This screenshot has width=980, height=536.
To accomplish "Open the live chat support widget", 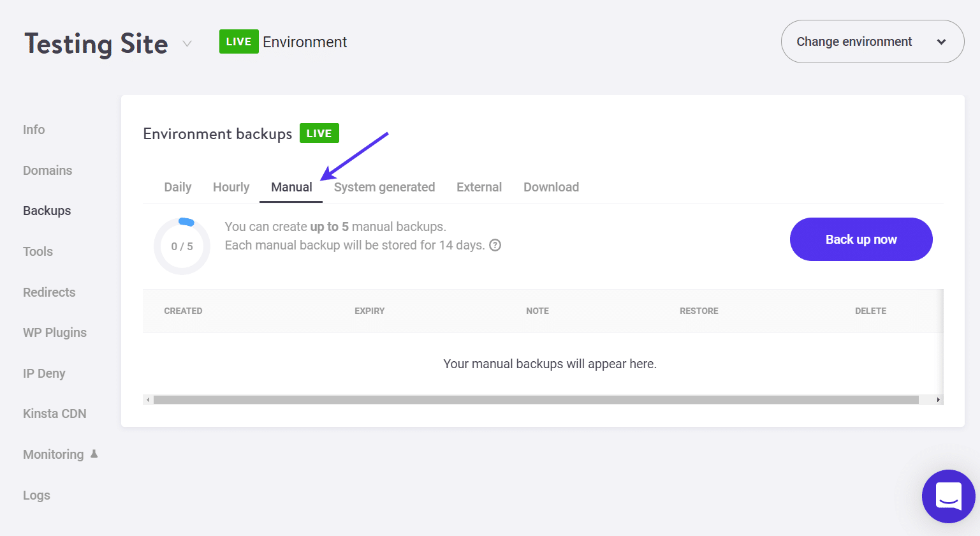I will [949, 496].
